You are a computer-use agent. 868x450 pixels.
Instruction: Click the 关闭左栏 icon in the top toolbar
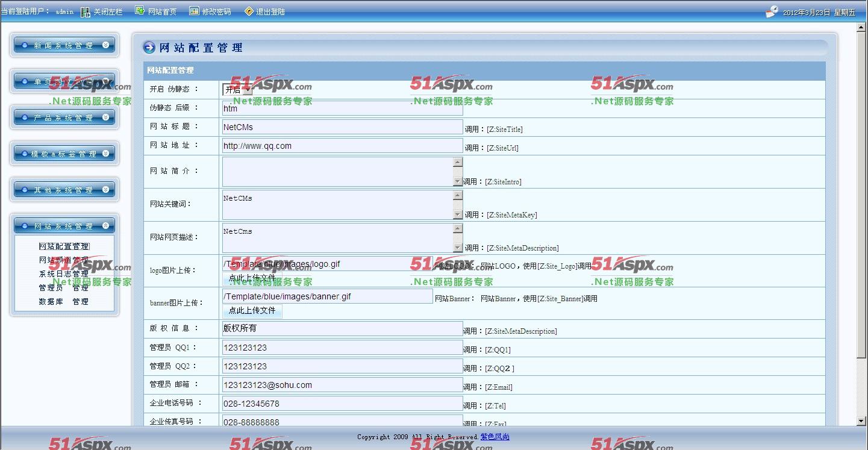pyautogui.click(x=85, y=10)
